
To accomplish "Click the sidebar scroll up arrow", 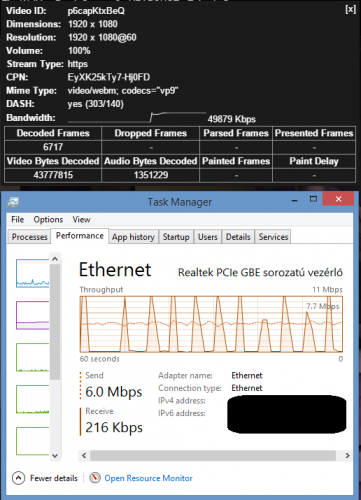I will (55, 259).
